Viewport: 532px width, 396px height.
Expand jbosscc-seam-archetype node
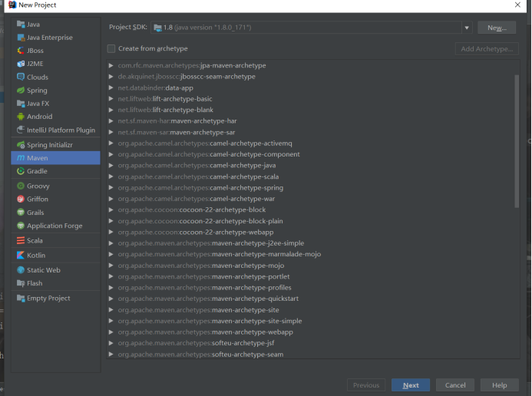tap(111, 77)
